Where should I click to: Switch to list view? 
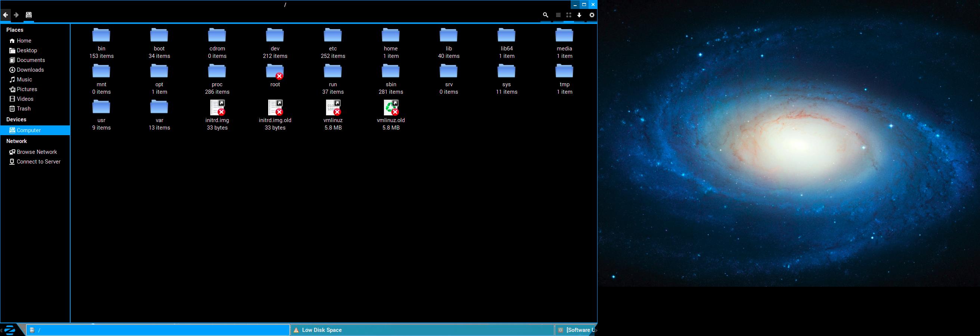[558, 15]
